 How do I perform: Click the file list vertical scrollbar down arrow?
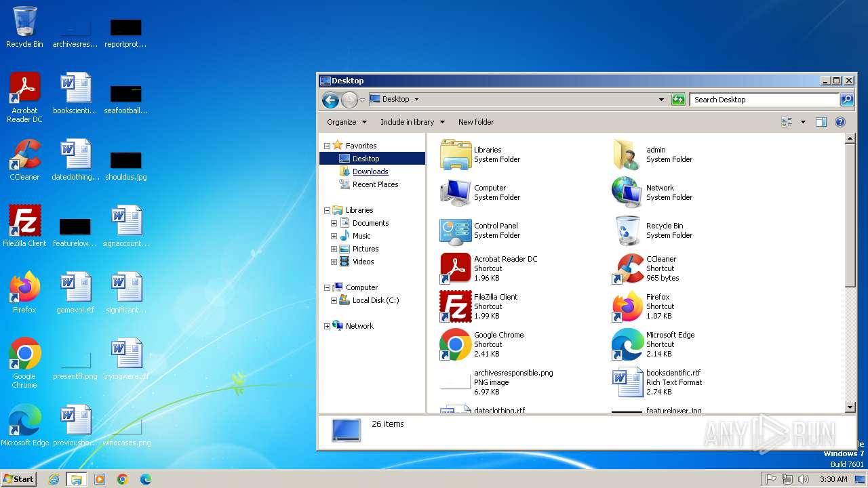(850, 407)
